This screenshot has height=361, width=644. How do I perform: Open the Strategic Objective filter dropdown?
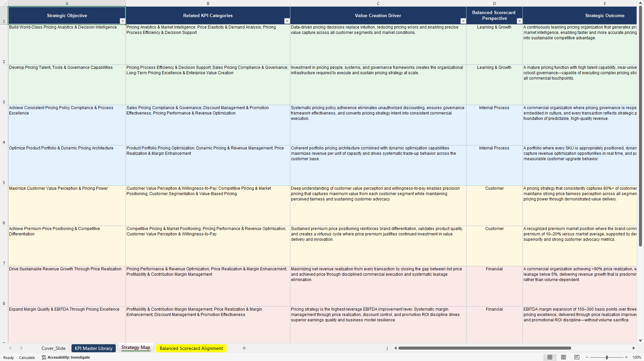pos(122,21)
